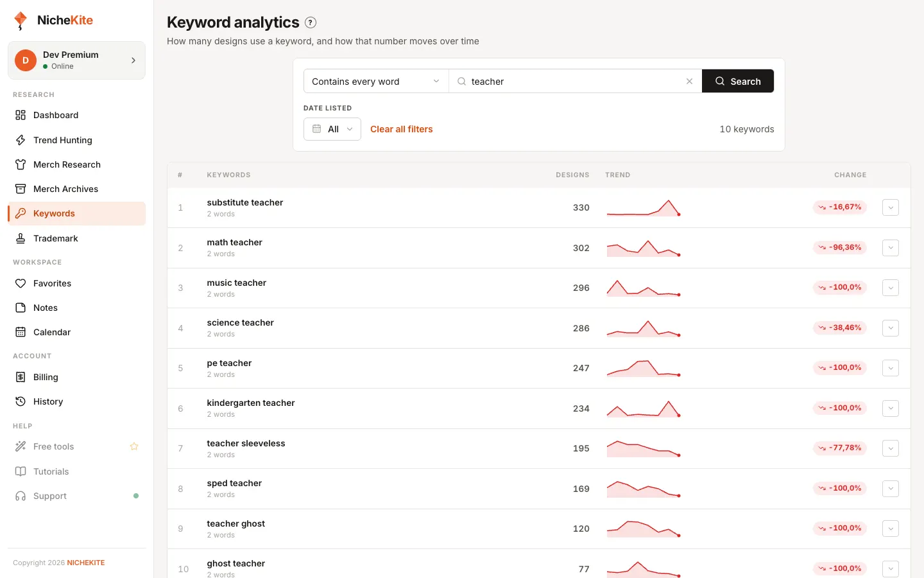The width and height of the screenshot is (924, 578).
Task: Expand the math teacher row details
Action: (x=891, y=248)
